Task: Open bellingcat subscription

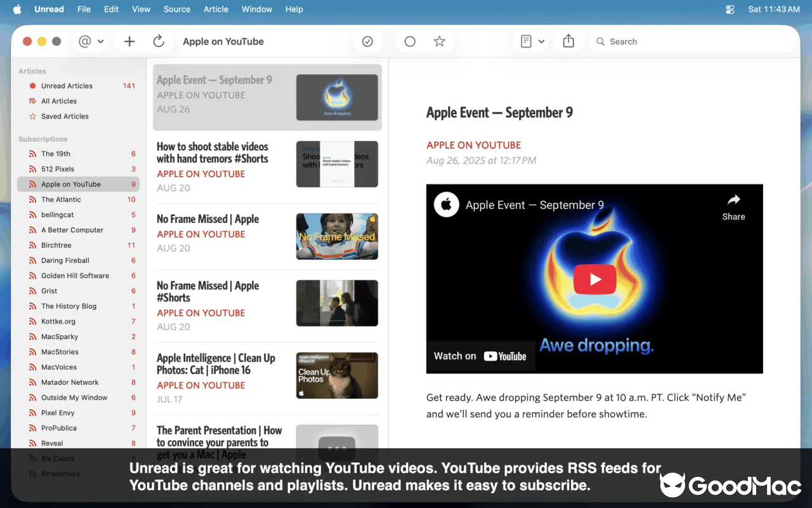Action: click(78, 215)
